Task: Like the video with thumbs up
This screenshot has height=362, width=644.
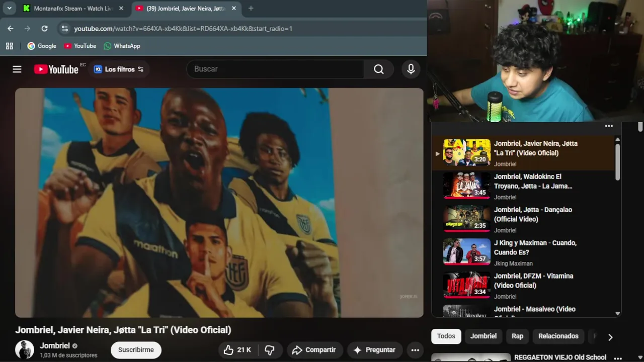Action: (237, 350)
